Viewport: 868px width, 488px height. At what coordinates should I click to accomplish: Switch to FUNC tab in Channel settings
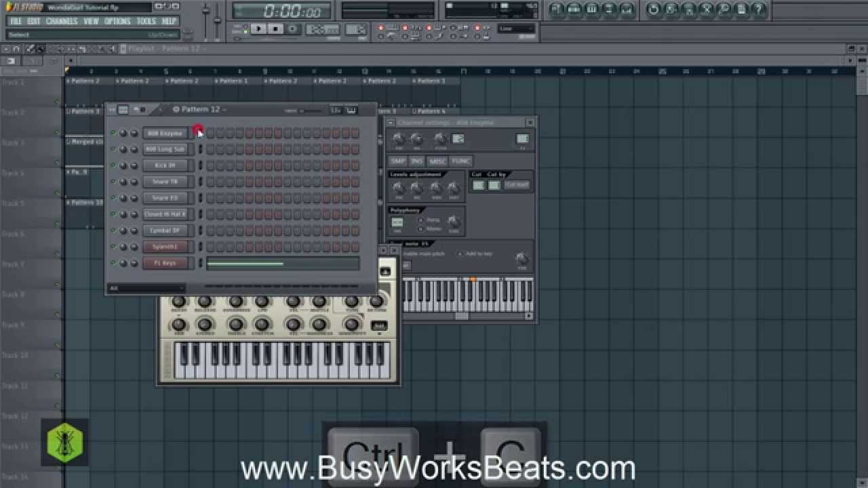coord(460,161)
